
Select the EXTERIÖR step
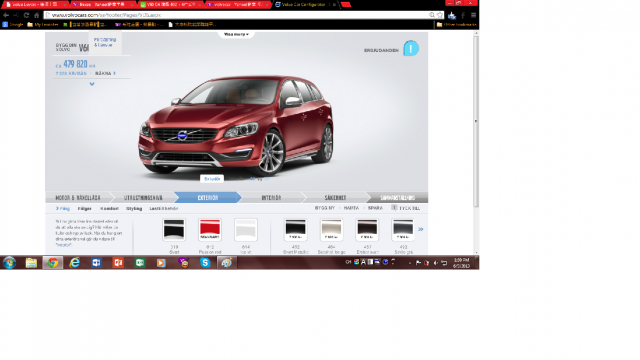coord(208,198)
